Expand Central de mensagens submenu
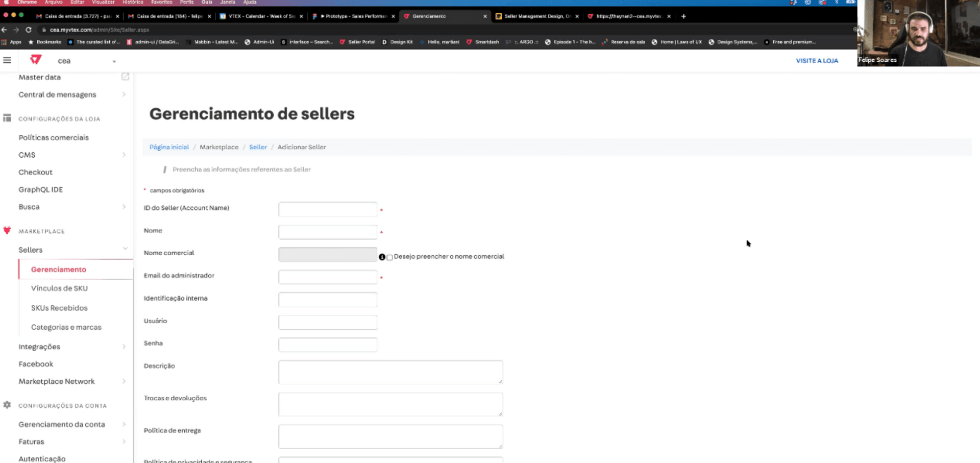The image size is (980, 463). tap(124, 94)
